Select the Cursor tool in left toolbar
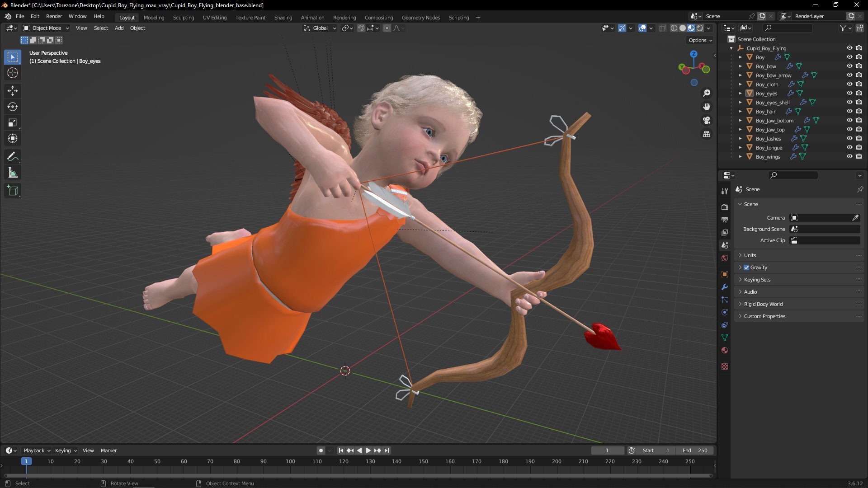This screenshot has width=868, height=488. pyautogui.click(x=13, y=73)
